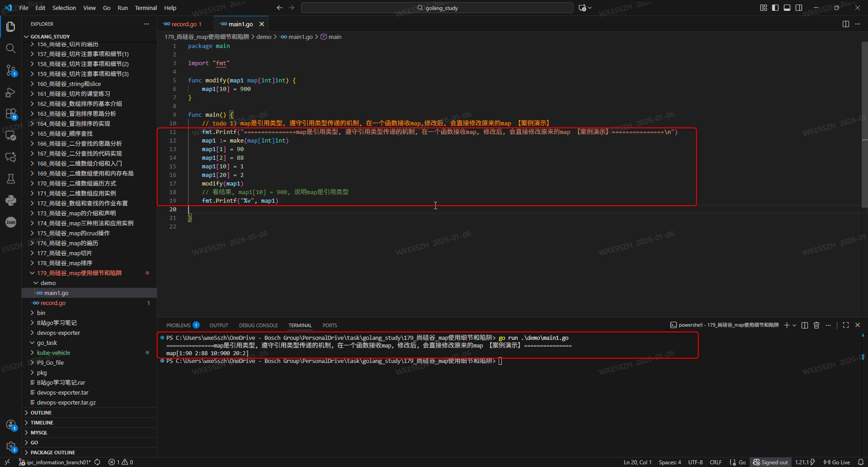Screen dimensions: 868x467
Task: Open the Extensions view
Action: tap(11, 114)
